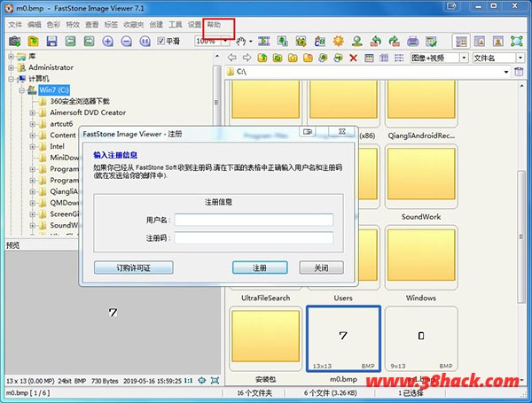Select the m0.bmp thumbnail
This screenshot has width=532, height=403.
coord(343,340)
